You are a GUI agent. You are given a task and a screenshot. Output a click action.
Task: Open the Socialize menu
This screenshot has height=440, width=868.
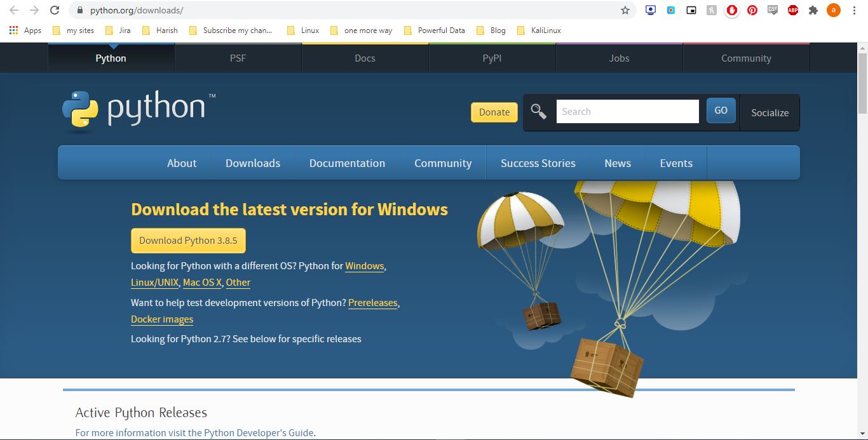click(x=770, y=112)
